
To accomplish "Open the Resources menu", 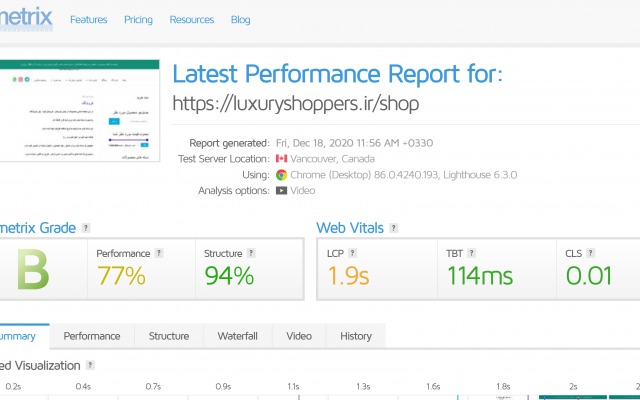I will pos(191,20).
